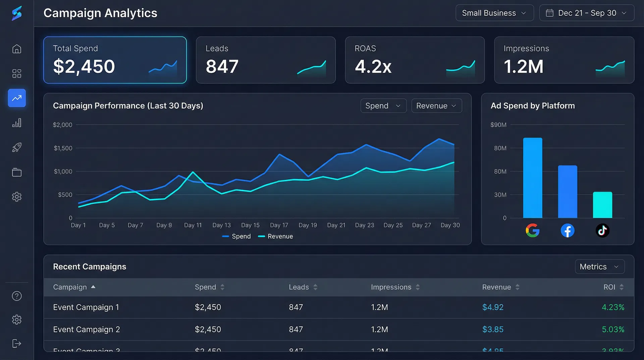Image resolution: width=644 pixels, height=360 pixels.
Task: Open the Small Business dropdown
Action: (x=494, y=13)
